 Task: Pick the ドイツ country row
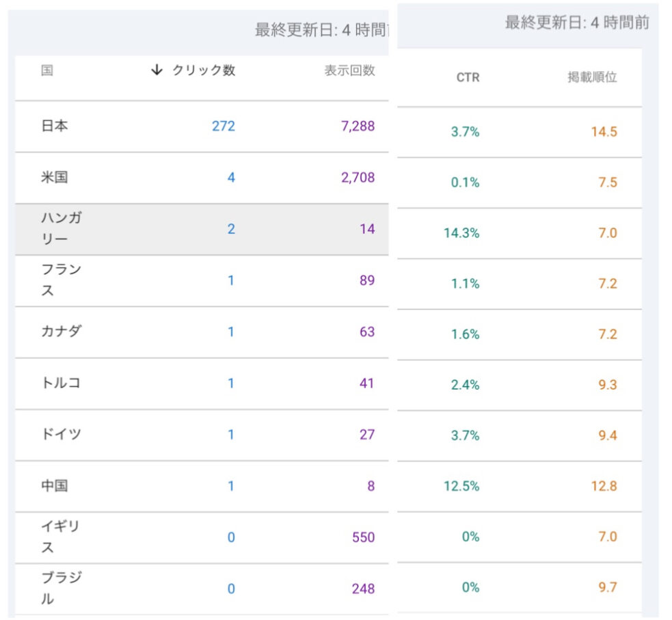point(61,434)
